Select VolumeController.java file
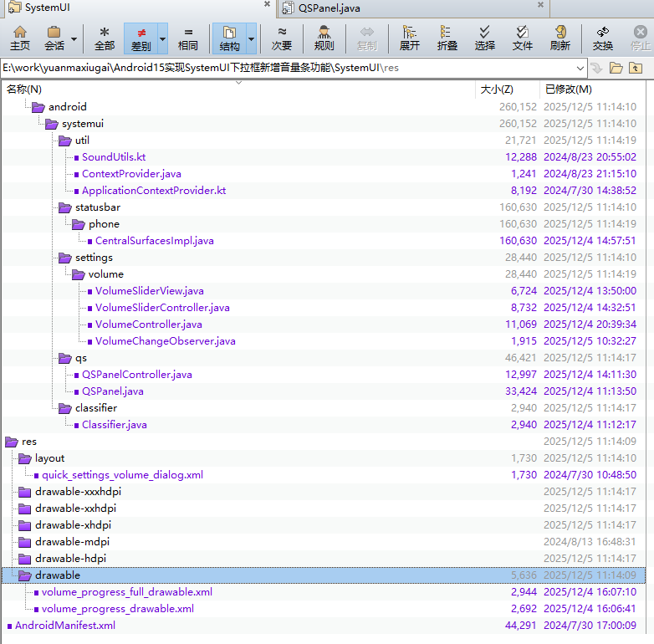This screenshot has height=644, width=654. tap(149, 325)
